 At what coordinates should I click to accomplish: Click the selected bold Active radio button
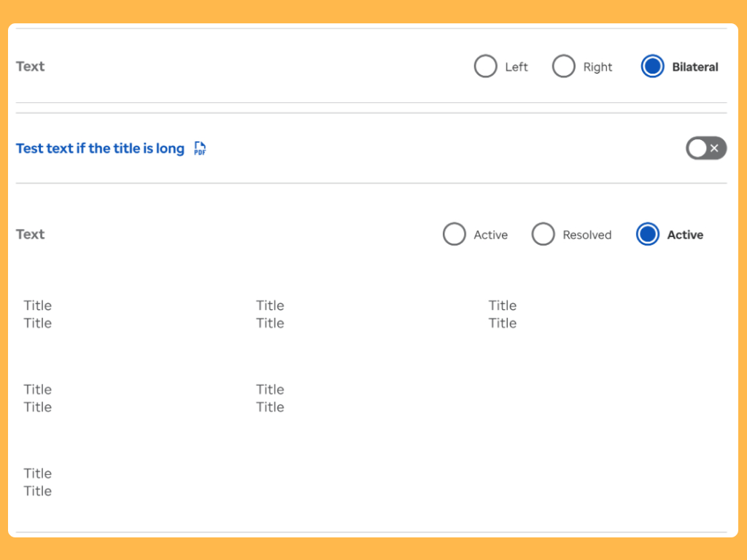click(648, 235)
